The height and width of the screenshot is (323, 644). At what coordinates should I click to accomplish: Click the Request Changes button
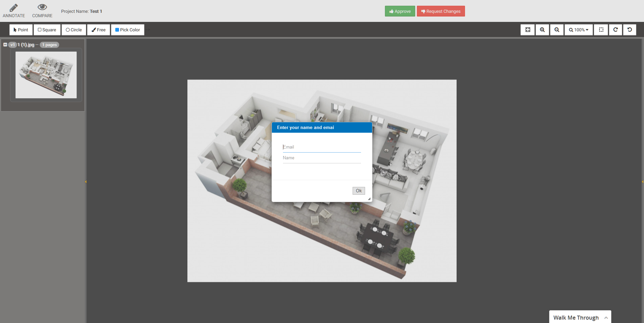click(441, 11)
